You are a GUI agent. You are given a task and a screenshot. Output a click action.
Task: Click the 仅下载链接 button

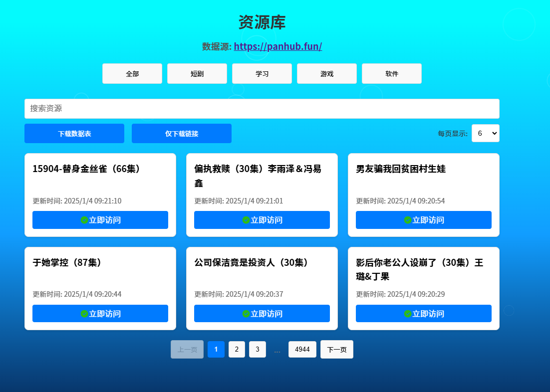point(182,134)
